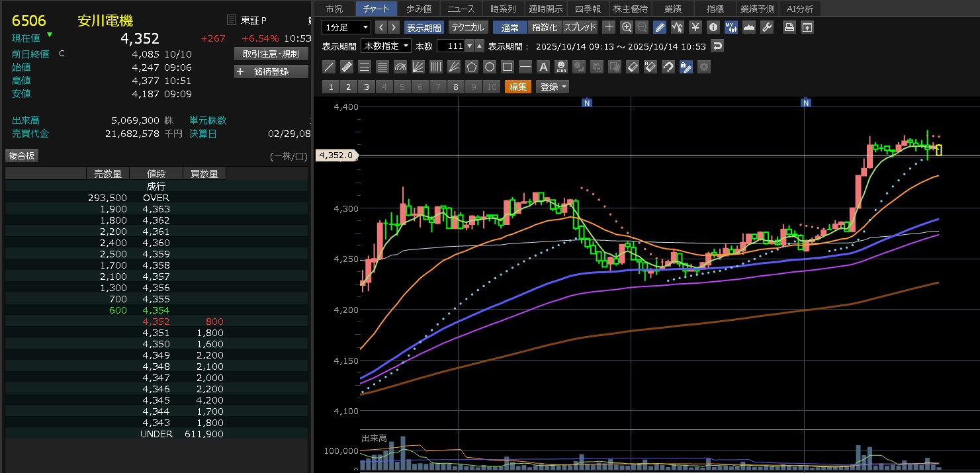The height and width of the screenshot is (473, 980).
Task: Switch chart mode to 指数化
Action: 545,27
